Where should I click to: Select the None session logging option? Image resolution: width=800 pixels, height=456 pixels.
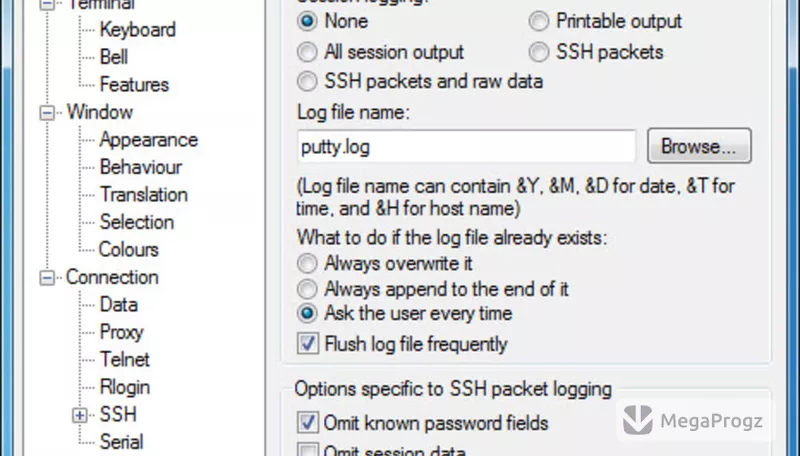pos(307,21)
